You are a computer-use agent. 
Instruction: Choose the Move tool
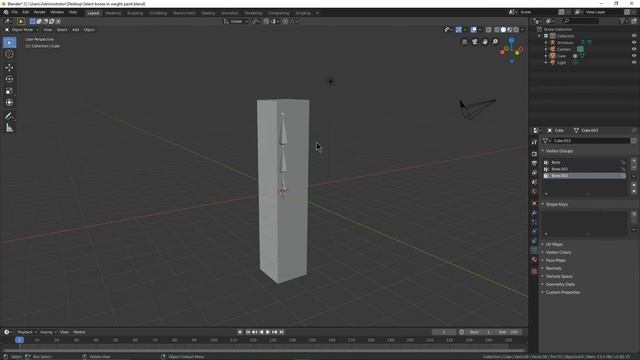click(x=9, y=68)
